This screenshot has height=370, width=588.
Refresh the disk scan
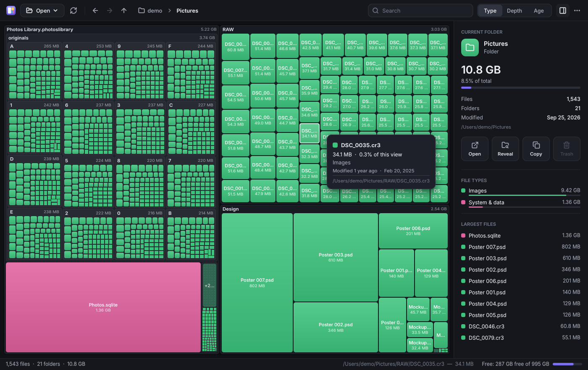73,11
